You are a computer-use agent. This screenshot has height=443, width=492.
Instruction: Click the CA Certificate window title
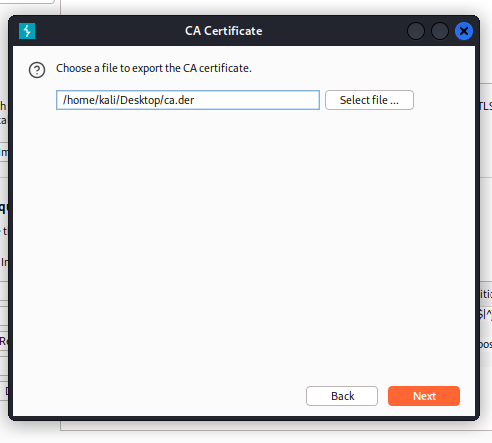(x=224, y=31)
